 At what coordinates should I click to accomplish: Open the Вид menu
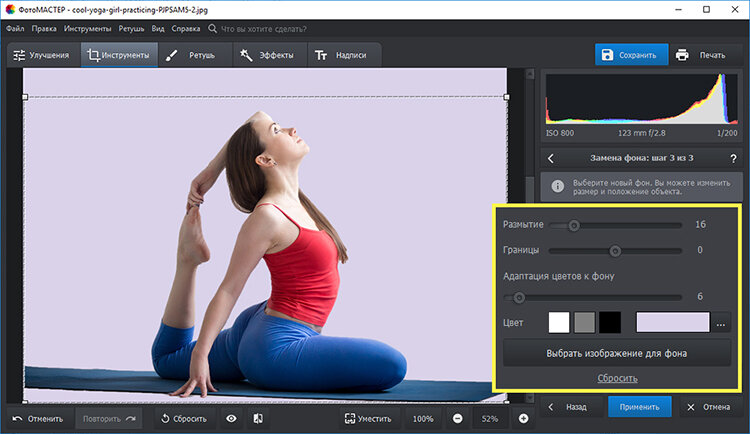coord(158,29)
